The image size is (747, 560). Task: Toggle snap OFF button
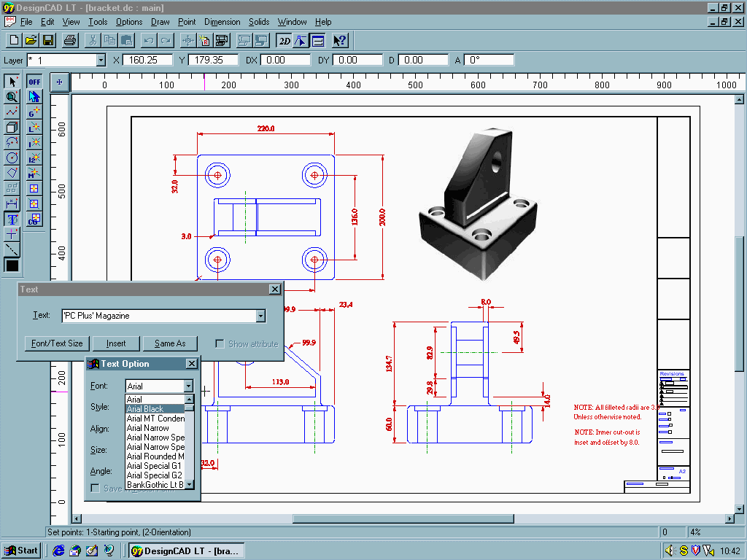coord(34,82)
